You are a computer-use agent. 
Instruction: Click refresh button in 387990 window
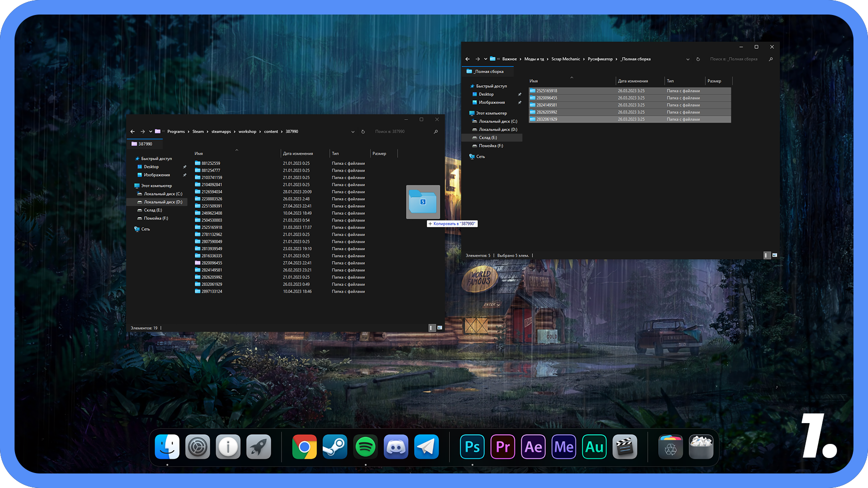coord(363,132)
